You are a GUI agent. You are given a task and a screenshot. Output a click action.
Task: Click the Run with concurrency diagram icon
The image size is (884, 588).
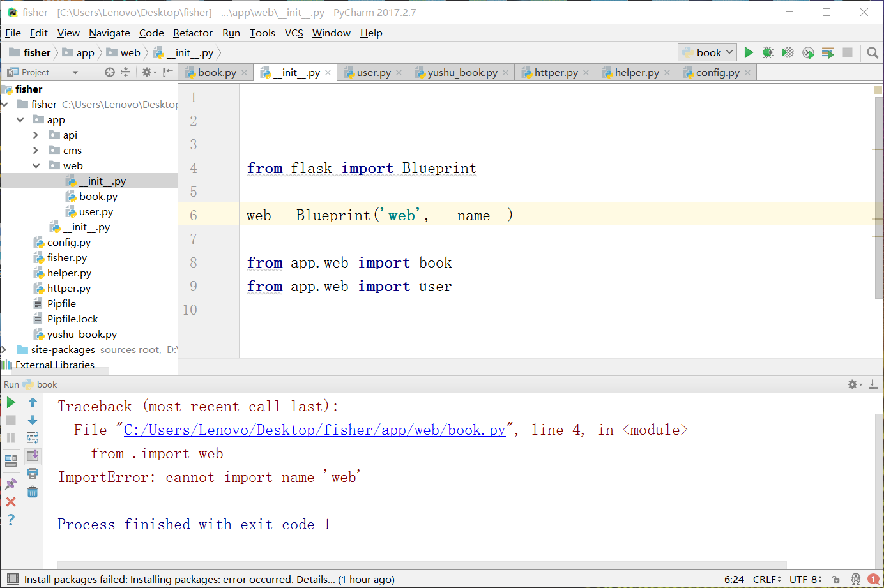[x=828, y=52]
